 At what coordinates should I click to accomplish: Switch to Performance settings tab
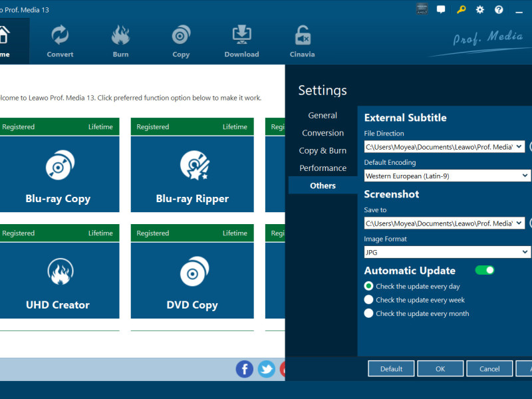(x=323, y=168)
